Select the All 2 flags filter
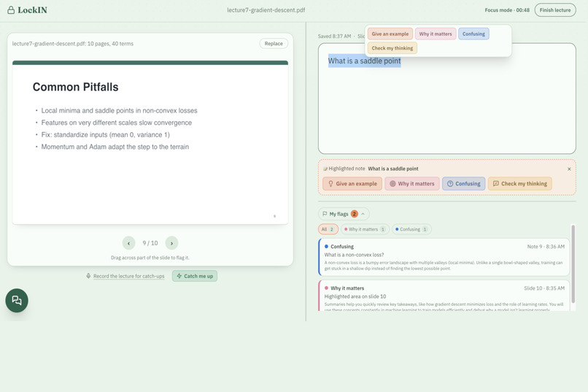This screenshot has height=392, width=588. pos(328,229)
